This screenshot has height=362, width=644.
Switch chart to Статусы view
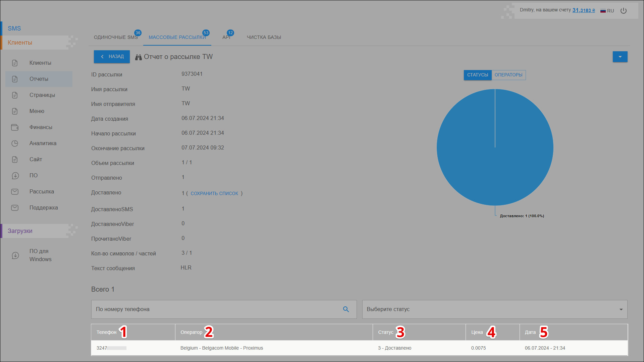tap(477, 75)
